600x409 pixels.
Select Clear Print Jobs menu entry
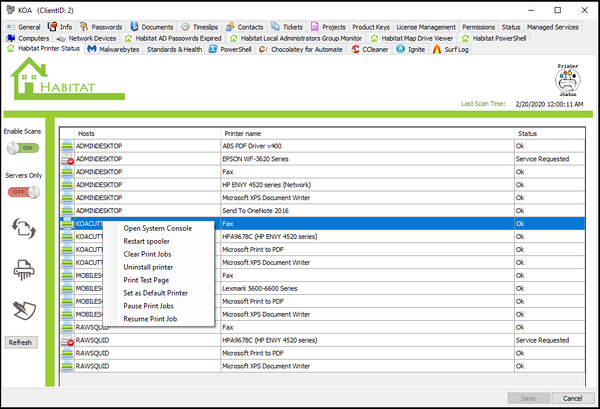click(147, 254)
